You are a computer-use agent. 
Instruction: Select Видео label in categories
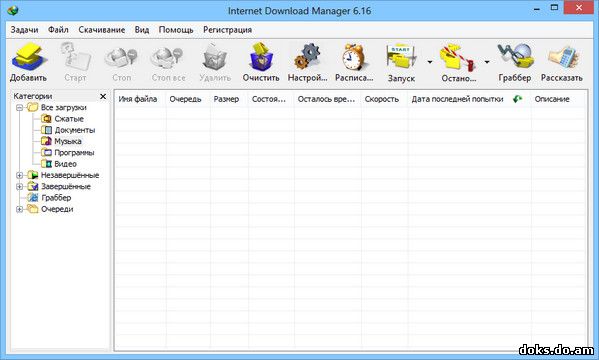pyautogui.click(x=65, y=164)
